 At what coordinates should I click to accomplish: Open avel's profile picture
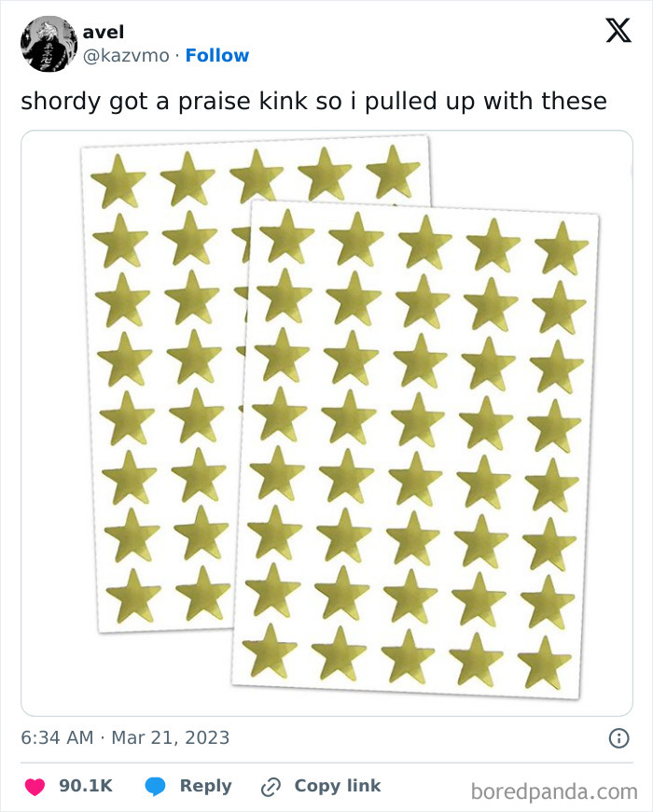click(x=49, y=44)
